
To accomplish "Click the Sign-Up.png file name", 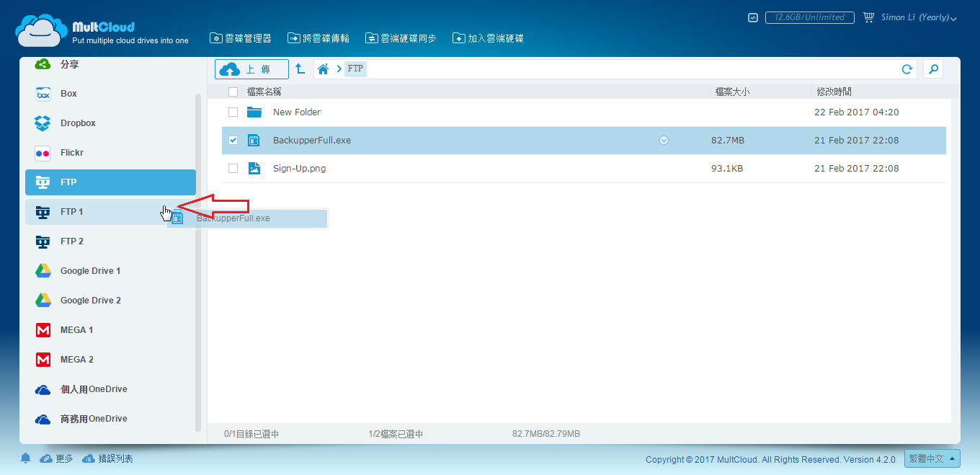I will (x=299, y=169).
